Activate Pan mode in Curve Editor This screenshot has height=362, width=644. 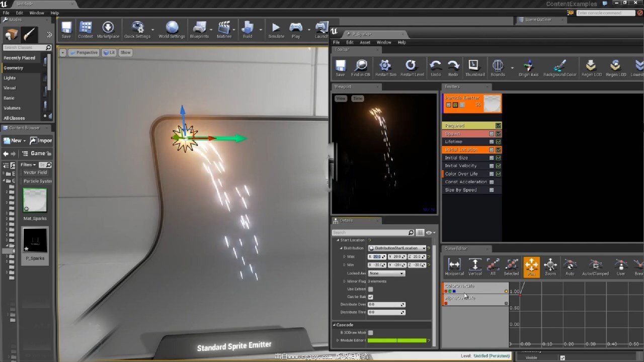[x=531, y=267]
